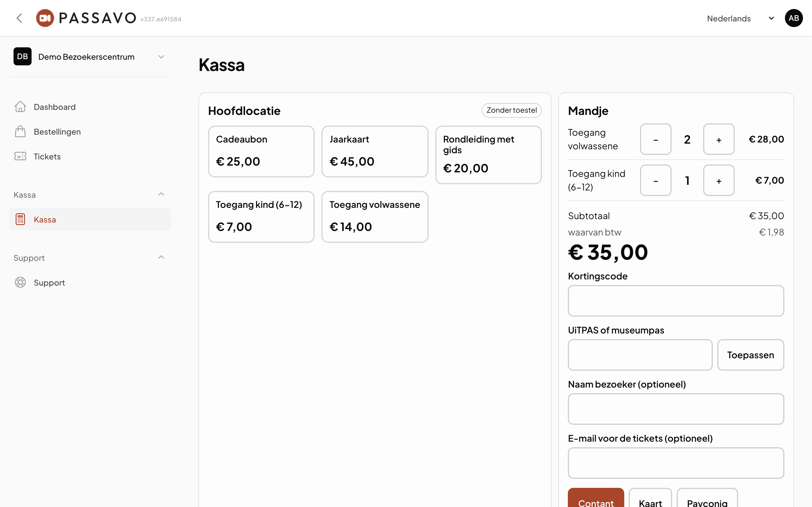Increase Toegang volwassene quantity
Screen dimensions: 812x507
pos(719,139)
